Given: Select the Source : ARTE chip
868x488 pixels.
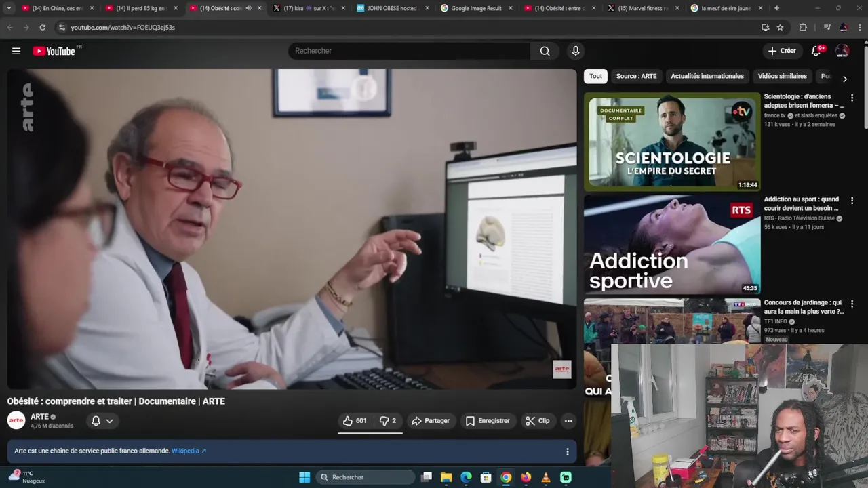Looking at the screenshot, I should click(636, 76).
